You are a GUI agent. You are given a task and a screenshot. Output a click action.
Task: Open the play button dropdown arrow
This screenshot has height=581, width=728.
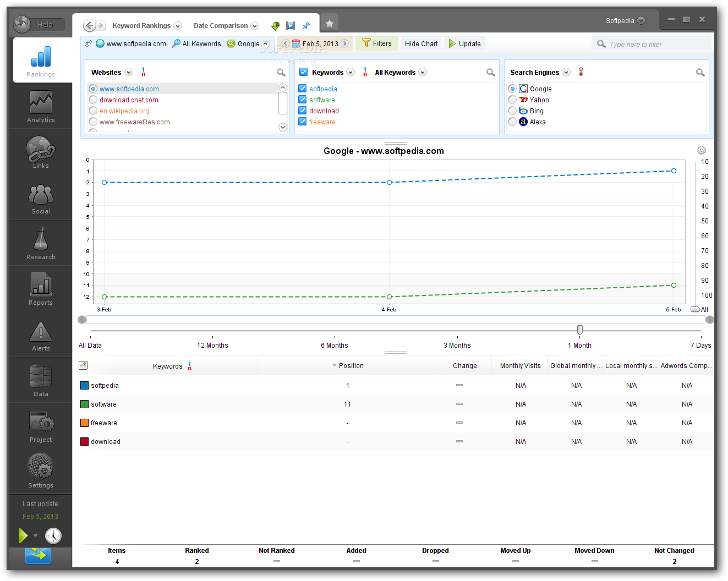(35, 535)
